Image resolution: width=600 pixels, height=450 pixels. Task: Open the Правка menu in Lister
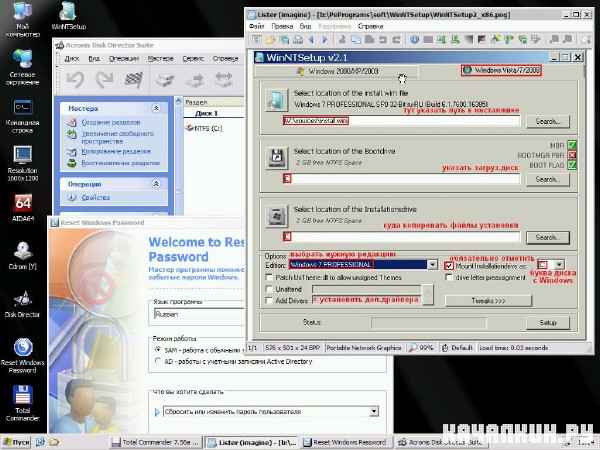(x=282, y=26)
